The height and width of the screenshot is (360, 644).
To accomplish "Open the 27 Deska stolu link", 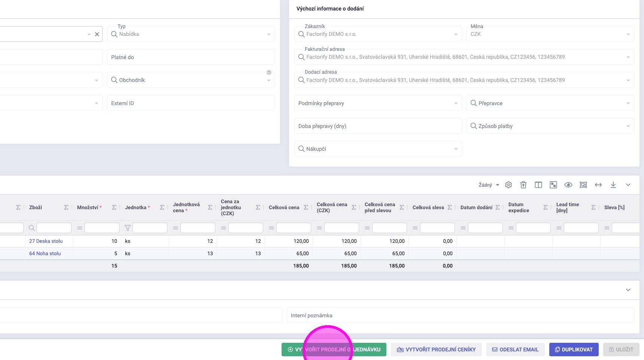I will click(46, 241).
